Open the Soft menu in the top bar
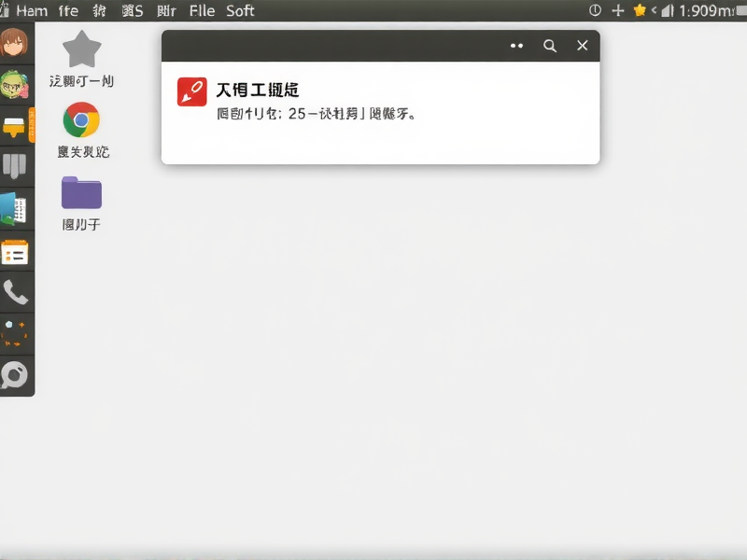The width and height of the screenshot is (747, 560). click(240, 10)
